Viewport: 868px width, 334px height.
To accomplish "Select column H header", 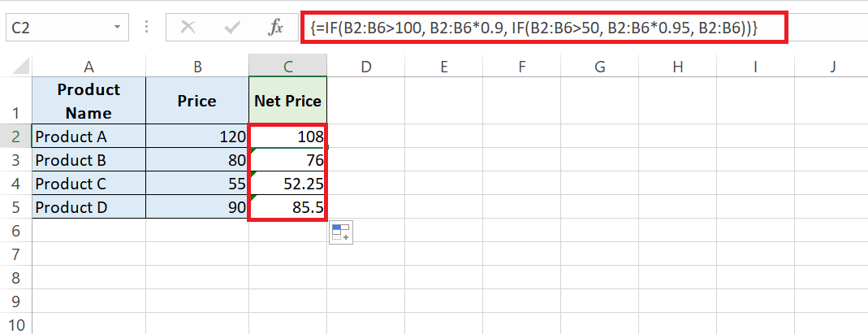I will coord(677,67).
